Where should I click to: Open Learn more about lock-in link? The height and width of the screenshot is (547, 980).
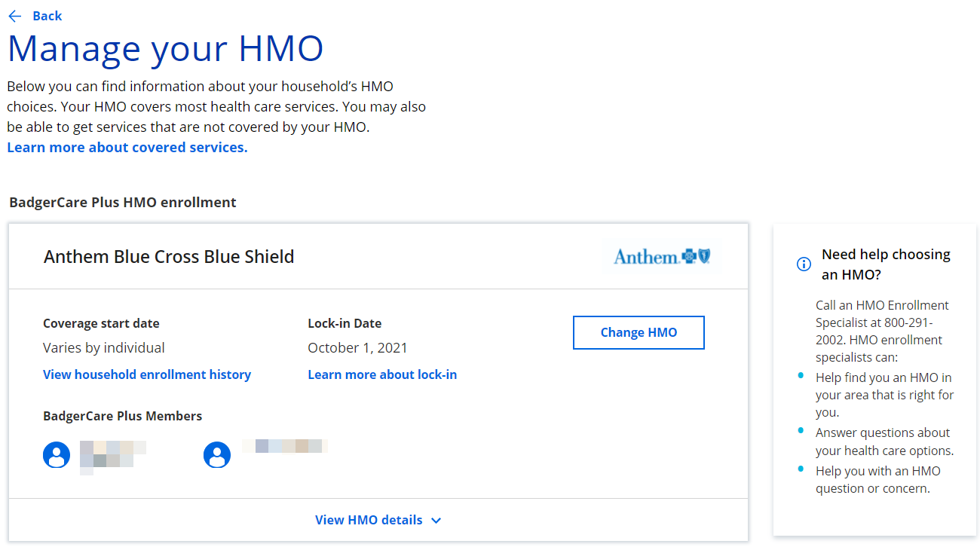pos(382,374)
